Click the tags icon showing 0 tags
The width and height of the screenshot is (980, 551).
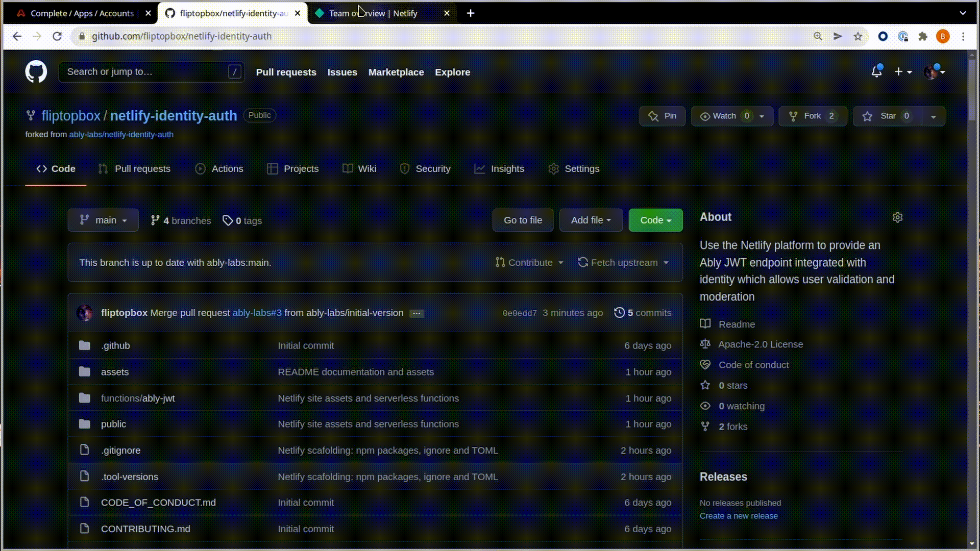228,220
